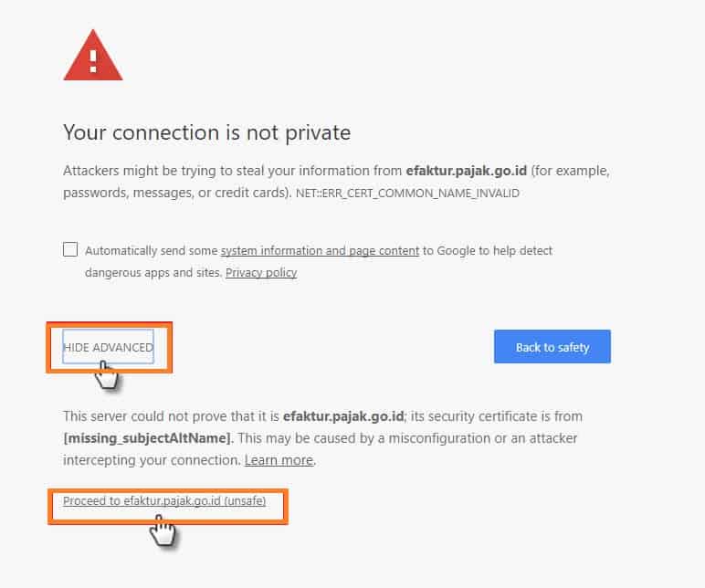Image resolution: width=705 pixels, height=588 pixels.
Task: Click the NET::ERR_CERT_COMMON_NAME_INVALID error code
Action: (x=407, y=194)
